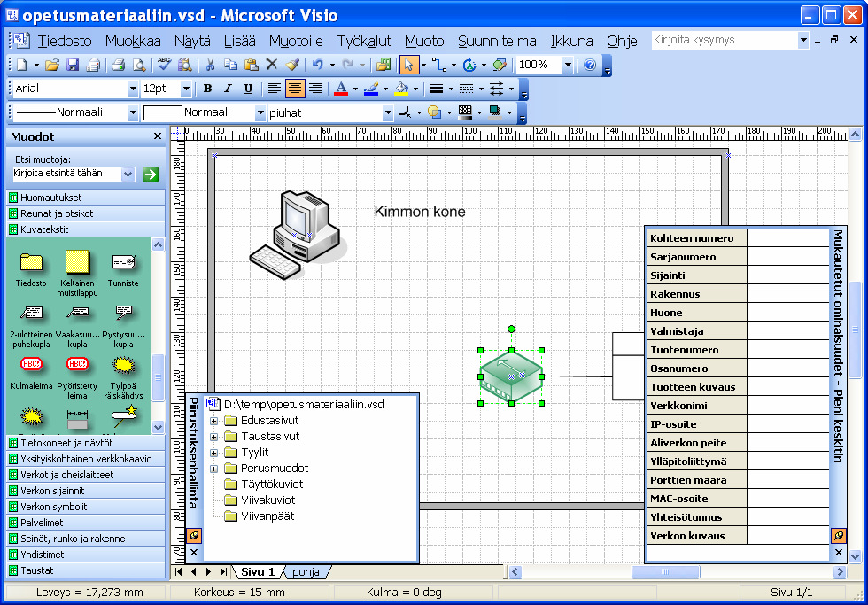Open the Huomautukset stencil

coord(86,198)
